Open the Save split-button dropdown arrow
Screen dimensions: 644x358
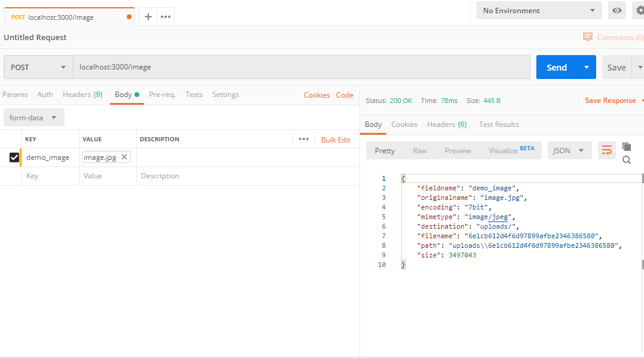[639, 67]
